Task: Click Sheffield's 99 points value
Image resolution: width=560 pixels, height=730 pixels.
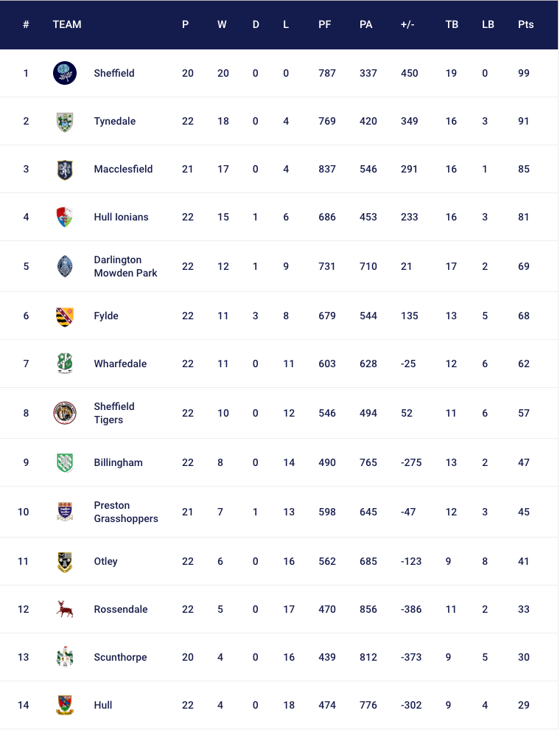Action: point(524,74)
